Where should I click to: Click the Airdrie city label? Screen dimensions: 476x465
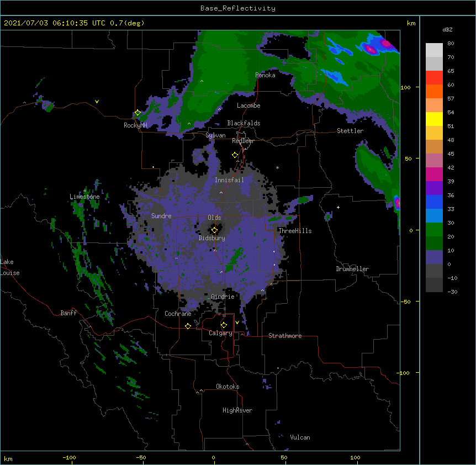click(x=223, y=297)
